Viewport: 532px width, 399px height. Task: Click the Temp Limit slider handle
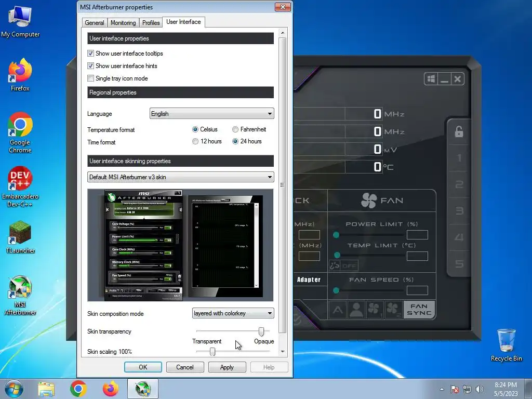click(337, 255)
